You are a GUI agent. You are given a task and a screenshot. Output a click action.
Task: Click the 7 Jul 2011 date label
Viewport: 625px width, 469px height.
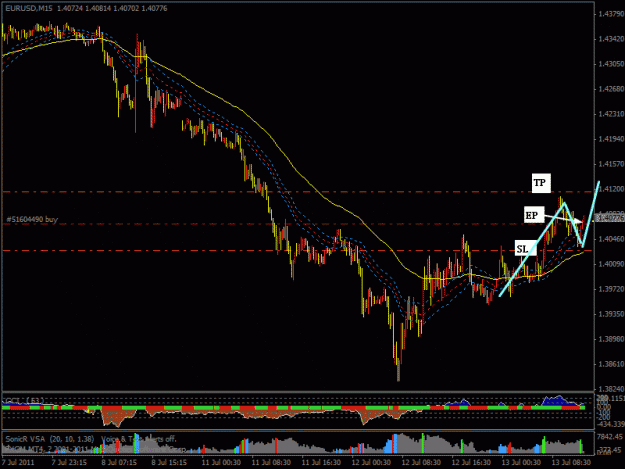(x=18, y=463)
